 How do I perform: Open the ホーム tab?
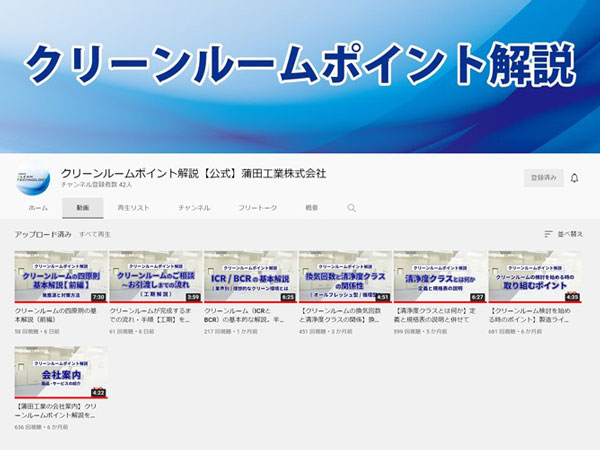(x=38, y=208)
